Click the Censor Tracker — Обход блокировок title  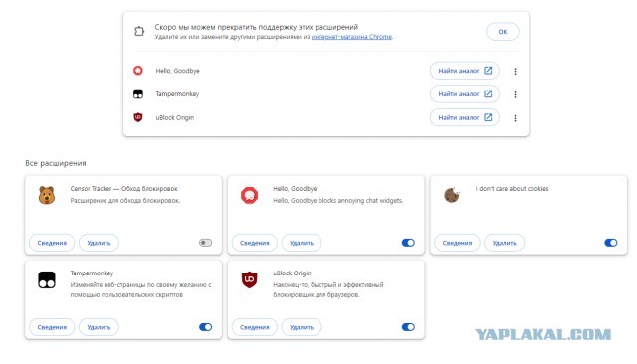123,189
